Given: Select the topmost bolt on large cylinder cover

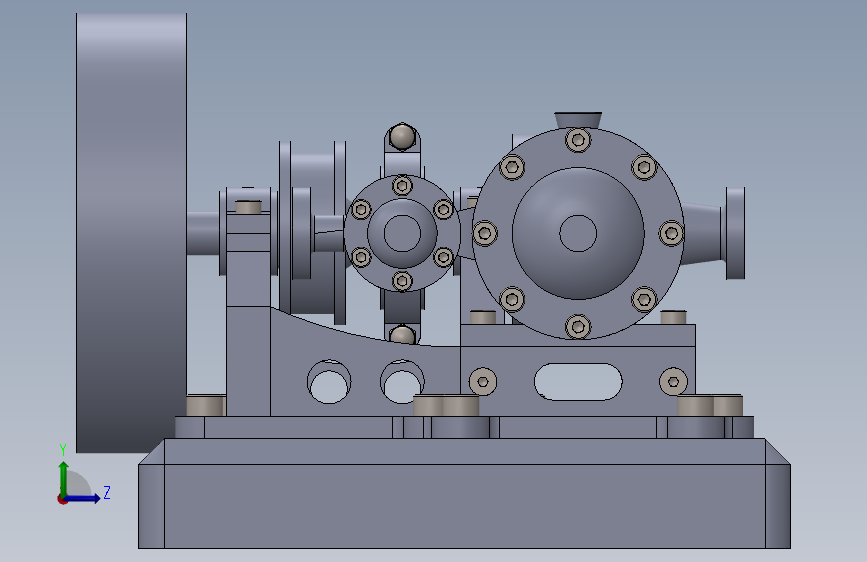Looking at the screenshot, I should (578, 140).
